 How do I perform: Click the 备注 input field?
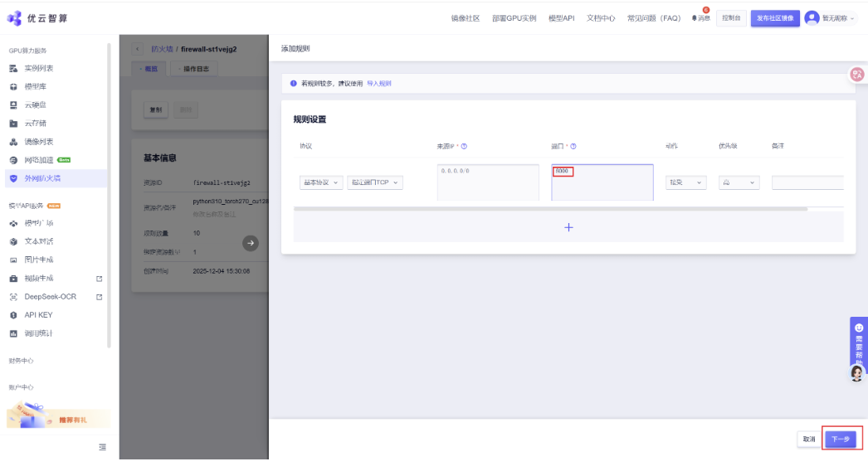tap(807, 182)
